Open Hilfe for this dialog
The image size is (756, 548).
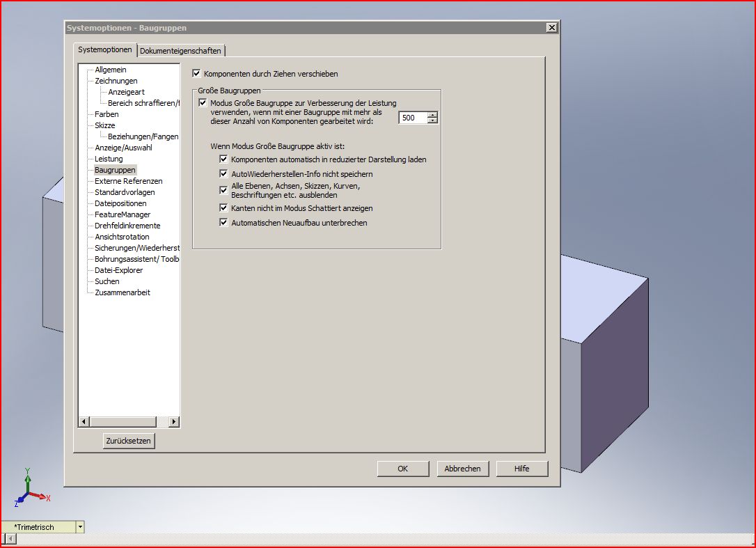[x=522, y=469]
